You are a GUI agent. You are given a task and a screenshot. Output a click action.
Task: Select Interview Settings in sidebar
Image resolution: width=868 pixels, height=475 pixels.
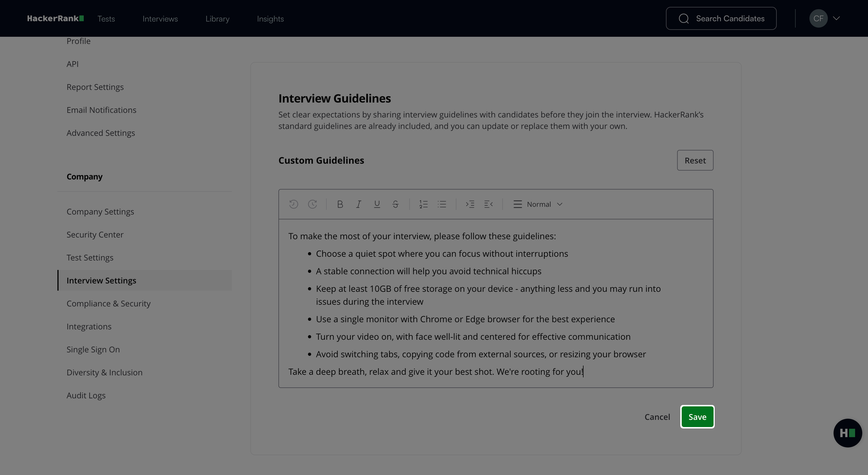(x=145, y=281)
